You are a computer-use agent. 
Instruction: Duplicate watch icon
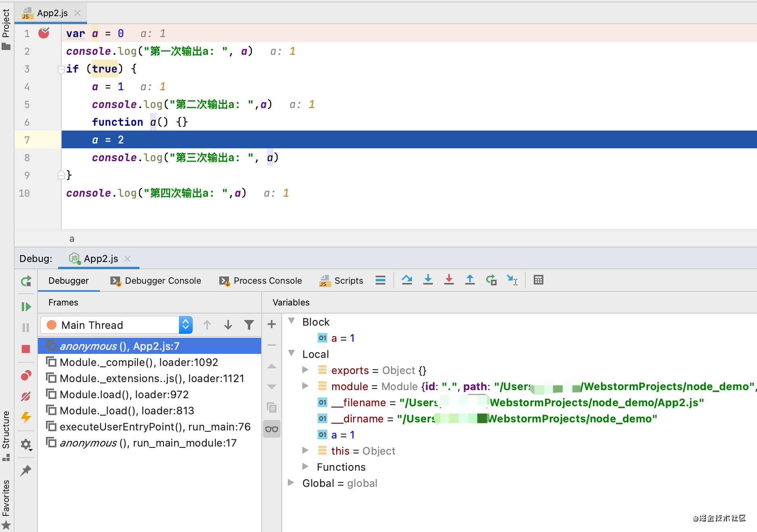(272, 407)
